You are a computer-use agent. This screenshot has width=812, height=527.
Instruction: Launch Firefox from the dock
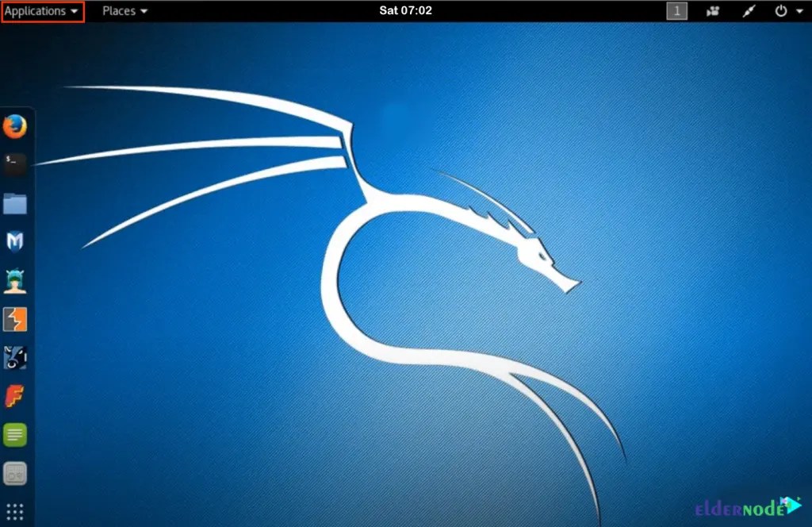[x=15, y=126]
